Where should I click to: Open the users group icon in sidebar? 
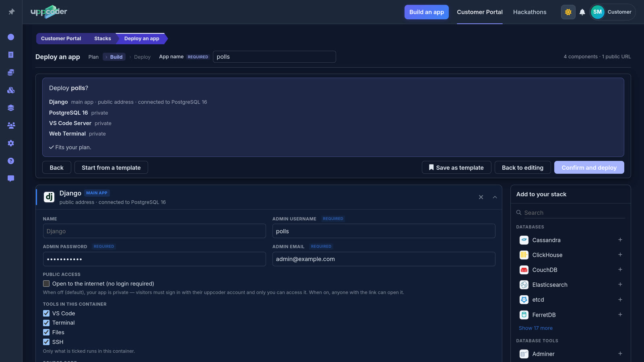tap(11, 125)
